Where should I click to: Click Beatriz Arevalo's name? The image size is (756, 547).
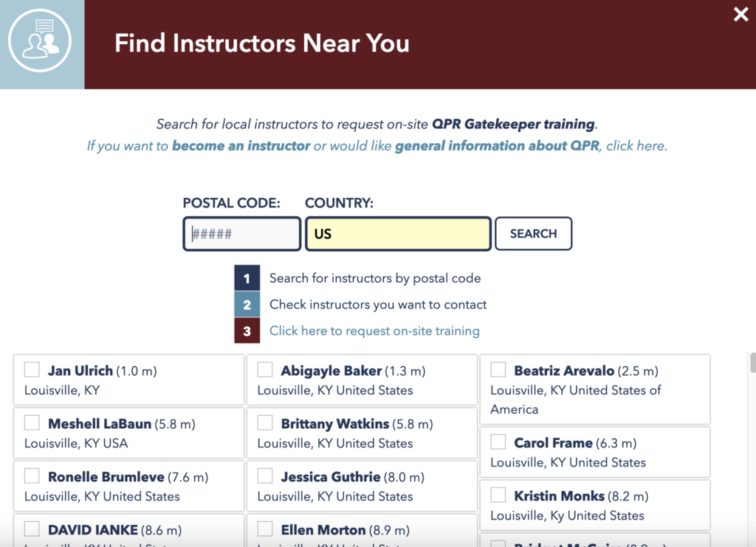[564, 371]
